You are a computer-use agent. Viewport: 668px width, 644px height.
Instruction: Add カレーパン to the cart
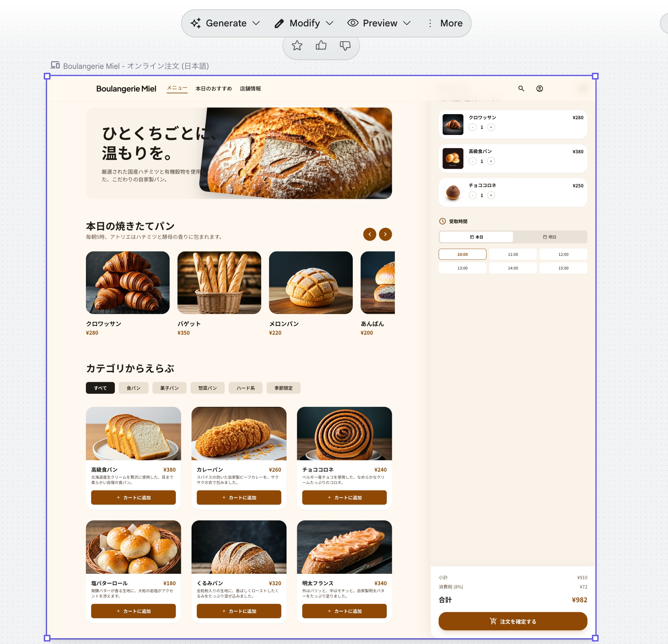click(x=239, y=498)
